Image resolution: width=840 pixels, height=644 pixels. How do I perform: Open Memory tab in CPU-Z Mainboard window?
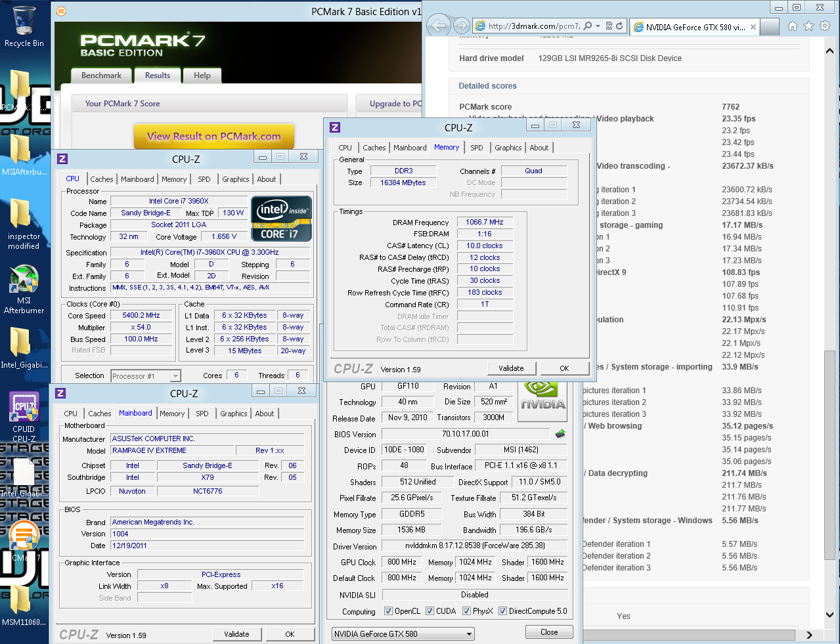click(x=172, y=414)
